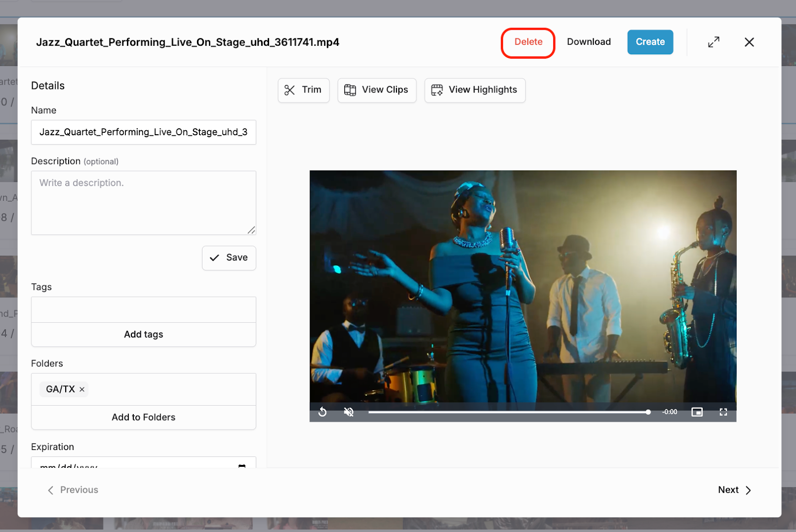Unmute the video with the speaker icon
This screenshot has width=796, height=532.
pos(349,412)
